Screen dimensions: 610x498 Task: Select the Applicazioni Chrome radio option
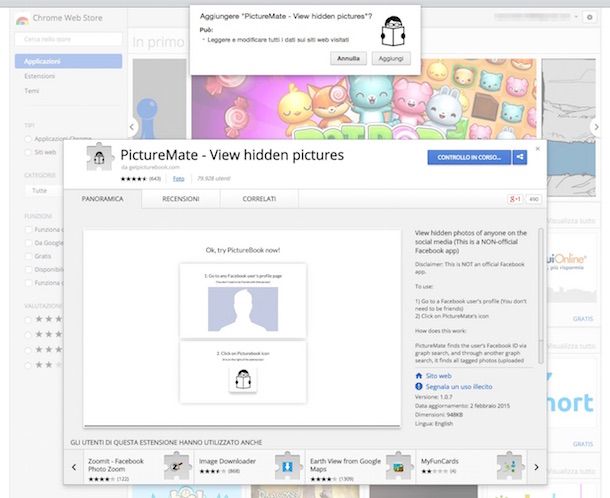pos(28,139)
